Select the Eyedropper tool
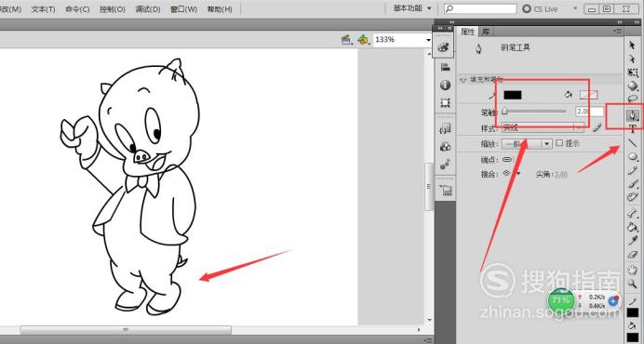Viewport: 644px width, 344px height. 633,241
